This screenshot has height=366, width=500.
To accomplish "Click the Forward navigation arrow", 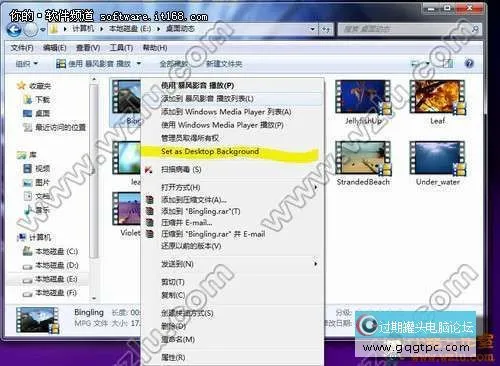I will click(x=31, y=30).
